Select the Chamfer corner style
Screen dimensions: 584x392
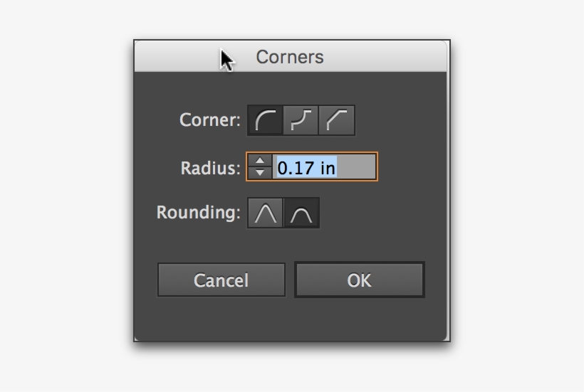[337, 120]
